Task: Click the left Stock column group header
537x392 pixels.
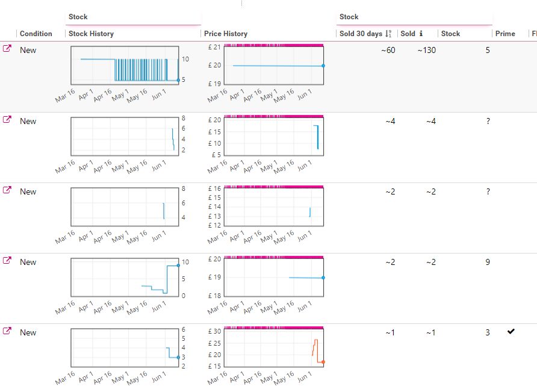Action: tap(78, 17)
